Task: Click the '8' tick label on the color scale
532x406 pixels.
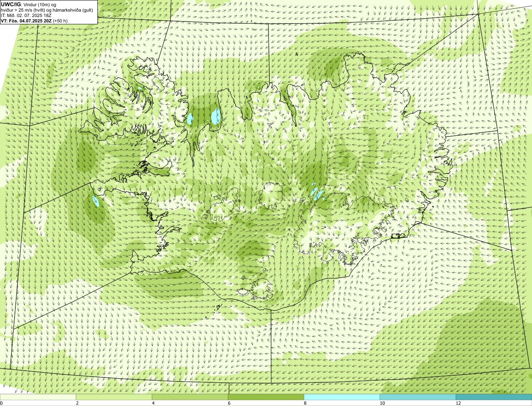Action: pos(305,403)
